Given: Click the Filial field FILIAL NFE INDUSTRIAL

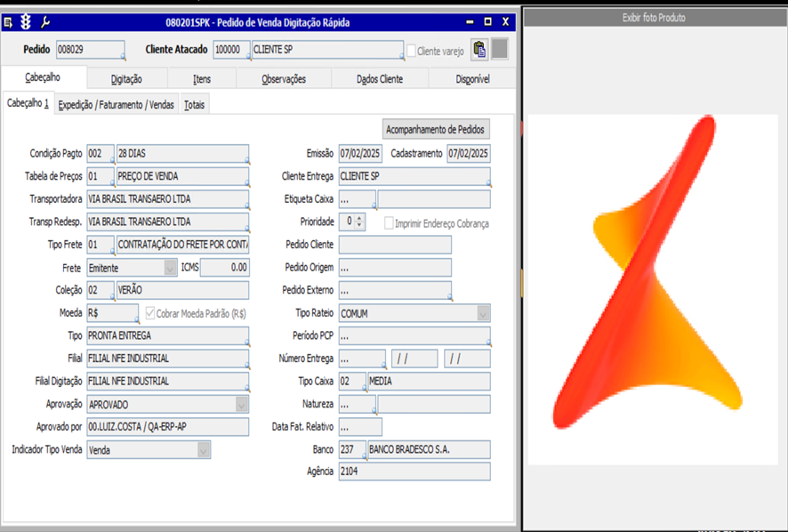Looking at the screenshot, I should coord(167,359).
